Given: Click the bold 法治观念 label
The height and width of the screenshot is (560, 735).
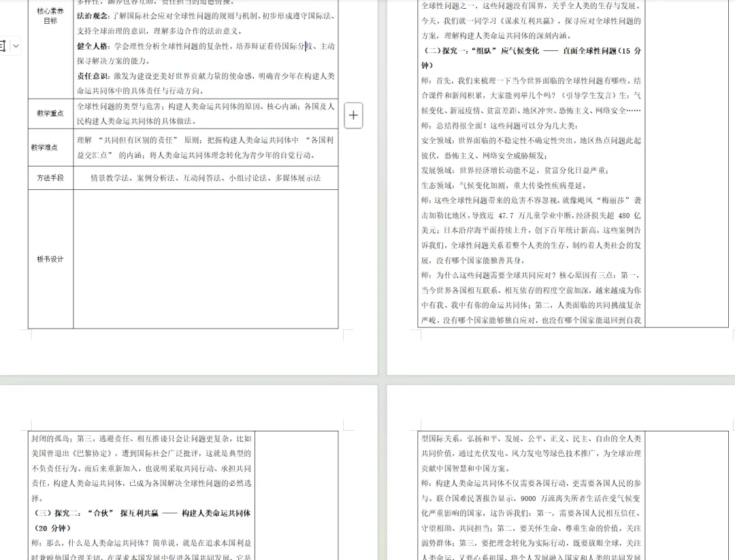Looking at the screenshot, I should tap(93, 16).
